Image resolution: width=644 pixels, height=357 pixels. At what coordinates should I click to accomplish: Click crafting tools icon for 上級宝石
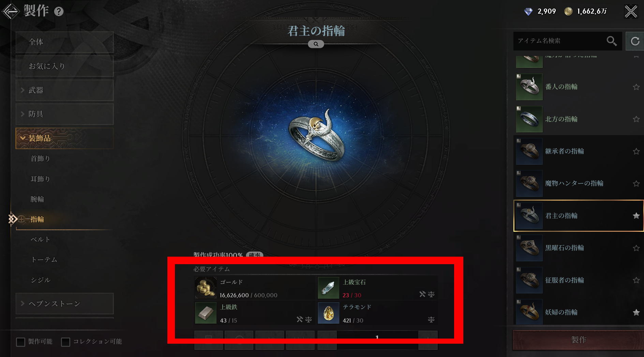[x=422, y=294]
